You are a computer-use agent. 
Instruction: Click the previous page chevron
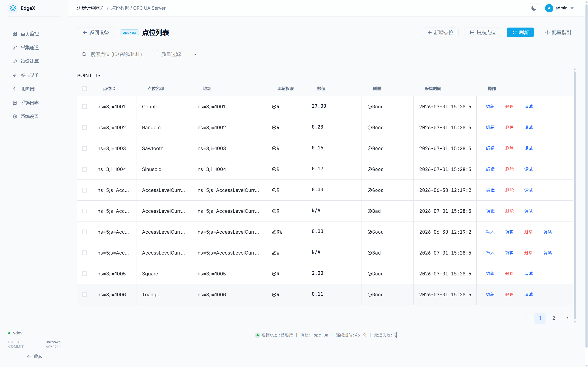526,318
